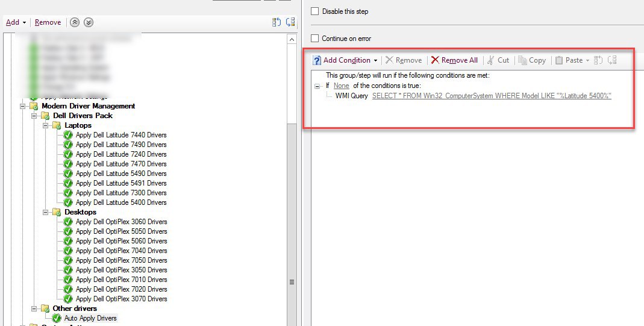Click the Cut scissors button
644x326 pixels.
(498, 60)
